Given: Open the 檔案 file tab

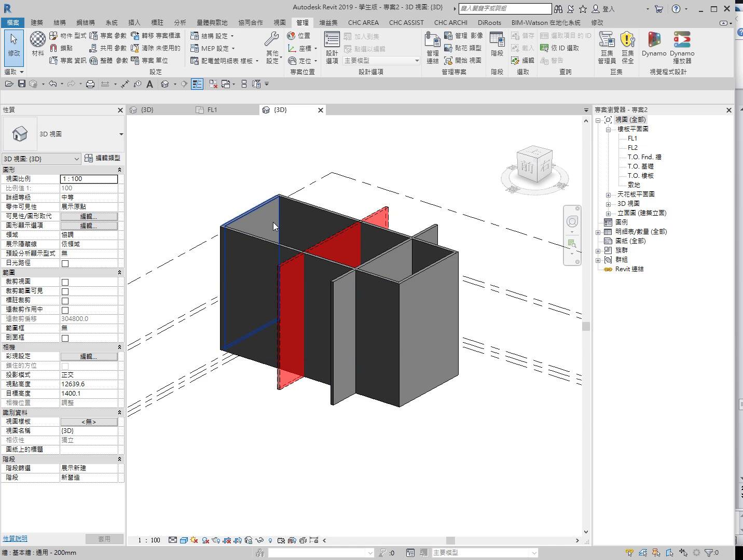Looking at the screenshot, I should tap(13, 22).
